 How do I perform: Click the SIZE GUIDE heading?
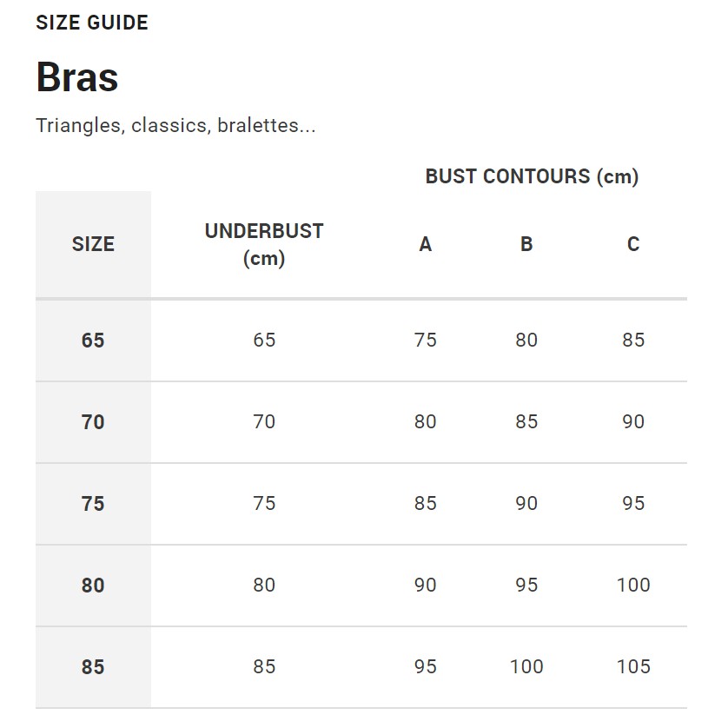pos(92,23)
